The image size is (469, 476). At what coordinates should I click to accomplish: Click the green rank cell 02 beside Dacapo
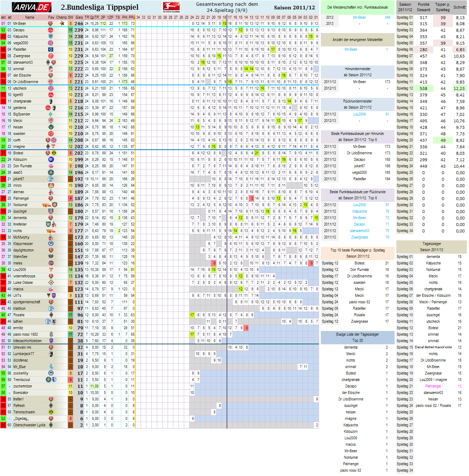(x=3, y=30)
